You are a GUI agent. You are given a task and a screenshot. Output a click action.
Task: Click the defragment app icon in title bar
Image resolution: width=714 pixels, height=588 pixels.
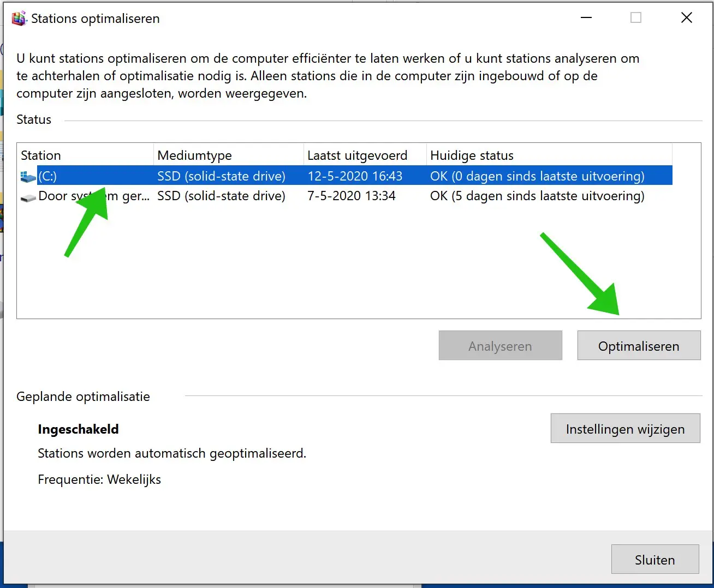coord(19,19)
